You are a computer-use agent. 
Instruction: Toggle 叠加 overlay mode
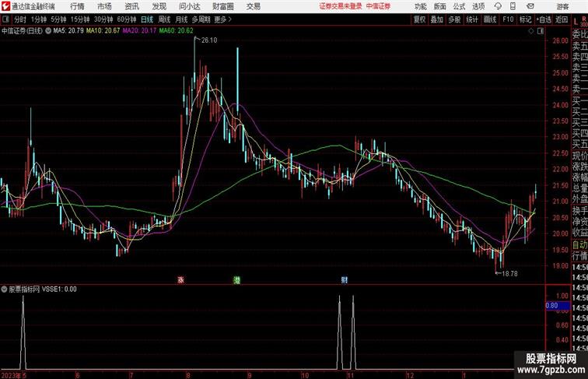[x=437, y=19]
